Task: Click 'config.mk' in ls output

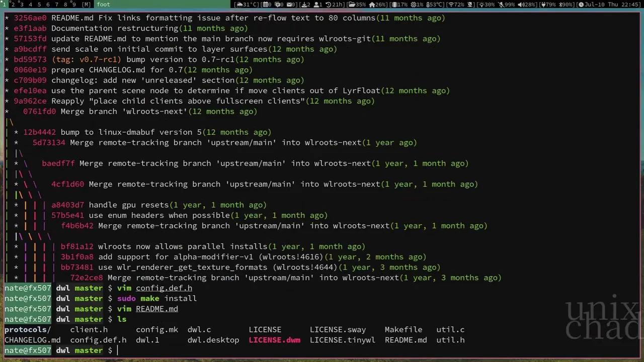Action: [x=157, y=330]
